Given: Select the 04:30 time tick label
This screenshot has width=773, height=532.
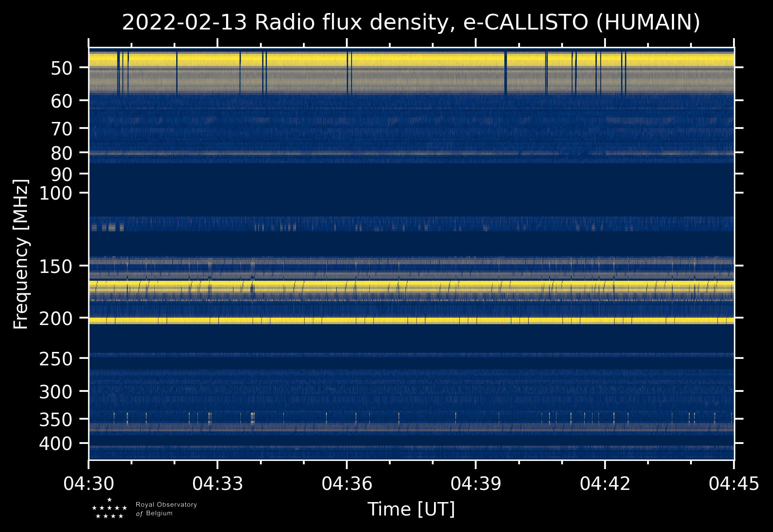Looking at the screenshot, I should click(89, 483).
